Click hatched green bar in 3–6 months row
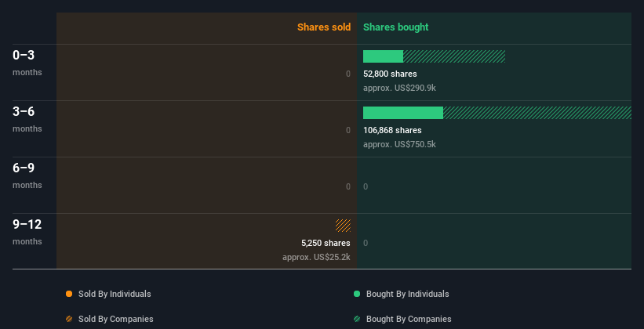Screen dimensions: 644x329 pos(537,113)
